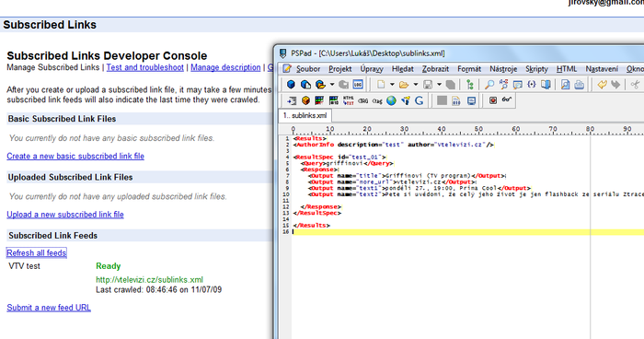Click Upload a new subscribed link file

click(x=65, y=215)
